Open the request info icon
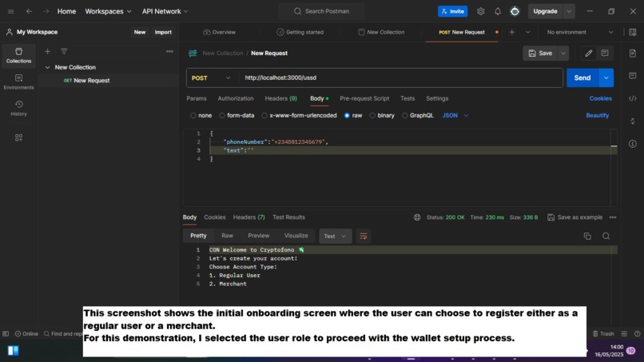644x362 pixels. (x=633, y=144)
